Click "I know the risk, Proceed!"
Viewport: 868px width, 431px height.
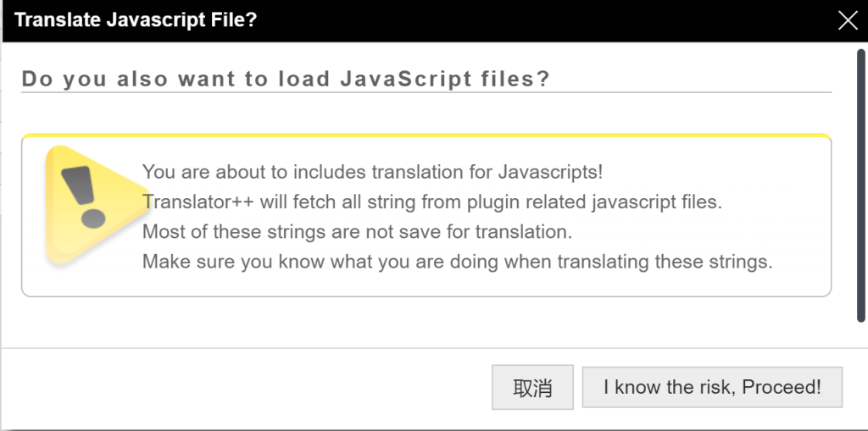[712, 388]
